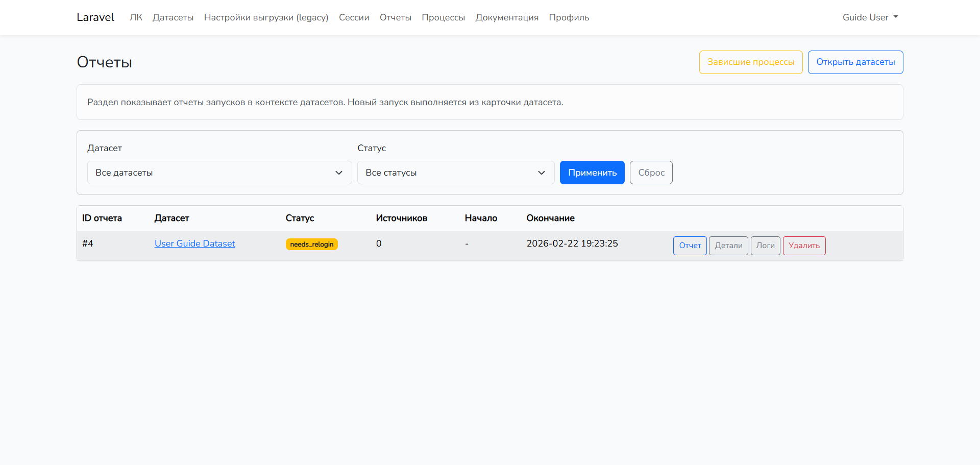Click the Зависшие процессы button
Image resolution: width=980 pixels, height=465 pixels.
[x=751, y=62]
